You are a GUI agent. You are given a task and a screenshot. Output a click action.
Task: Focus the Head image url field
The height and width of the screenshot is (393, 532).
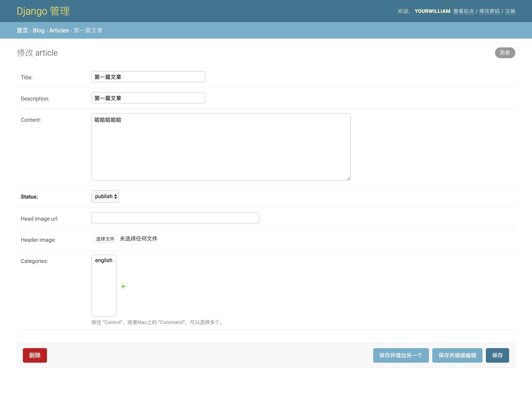pos(175,218)
